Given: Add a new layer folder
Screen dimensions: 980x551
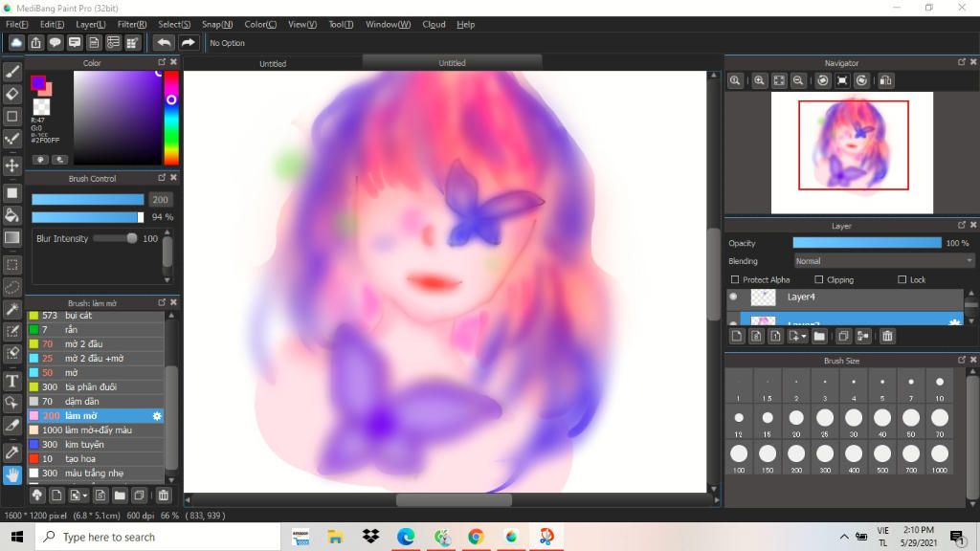Looking at the screenshot, I should [819, 336].
